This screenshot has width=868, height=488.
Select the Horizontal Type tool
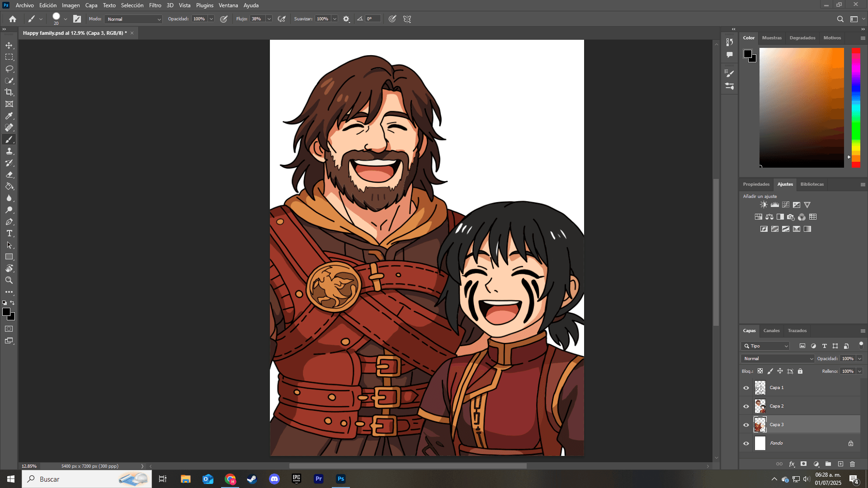pyautogui.click(x=9, y=233)
